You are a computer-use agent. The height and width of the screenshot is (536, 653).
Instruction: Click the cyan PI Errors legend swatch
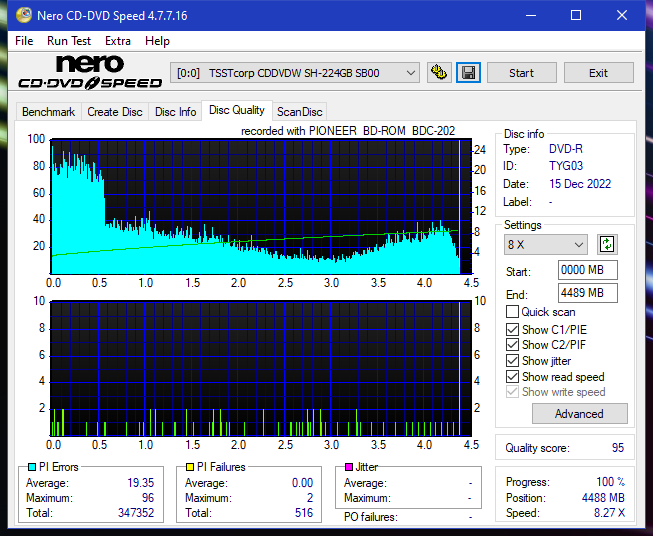pyautogui.click(x=32, y=467)
